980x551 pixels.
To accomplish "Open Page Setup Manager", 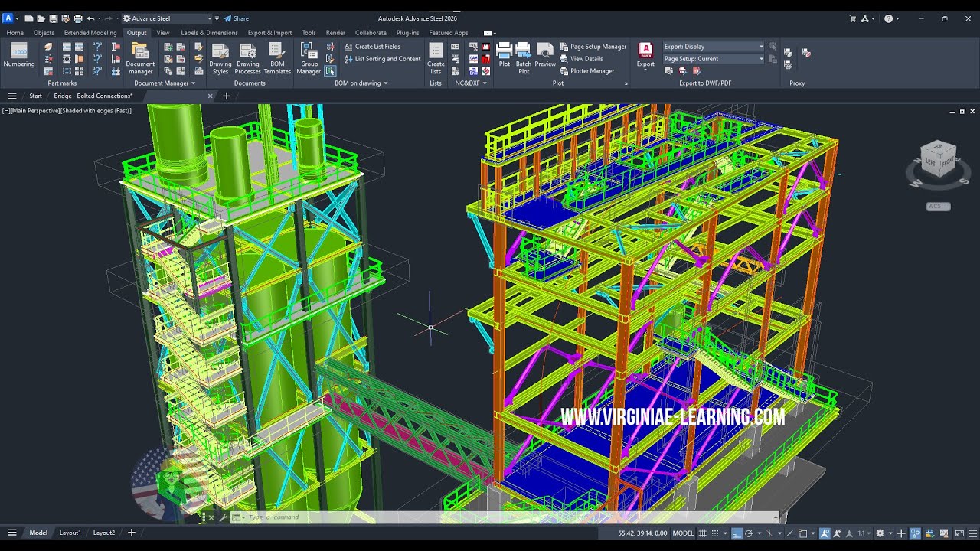I will pos(593,47).
